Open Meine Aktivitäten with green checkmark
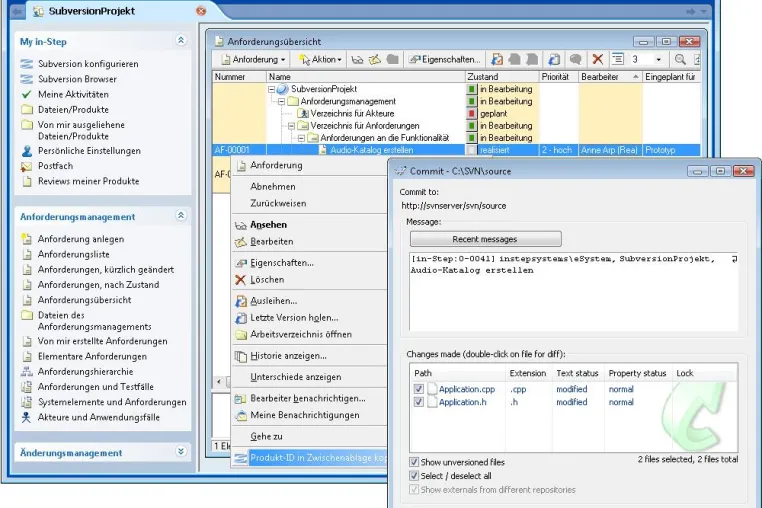The width and height of the screenshot is (762, 508). click(73, 94)
